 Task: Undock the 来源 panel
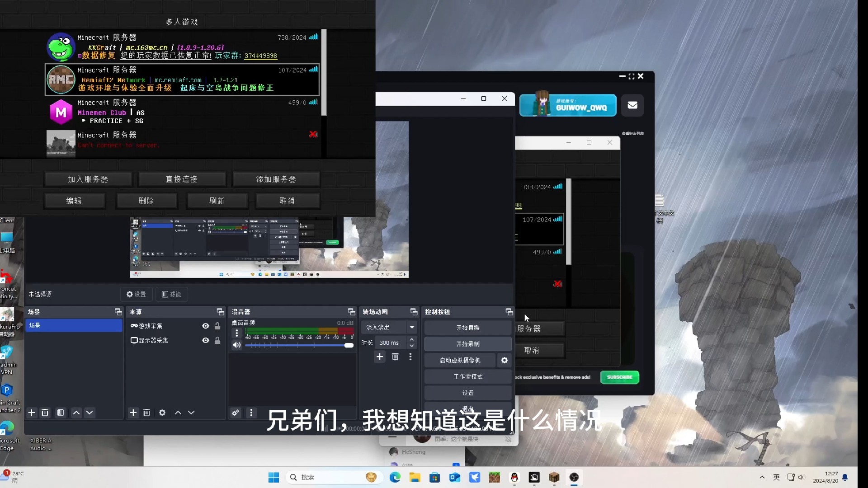tap(220, 312)
